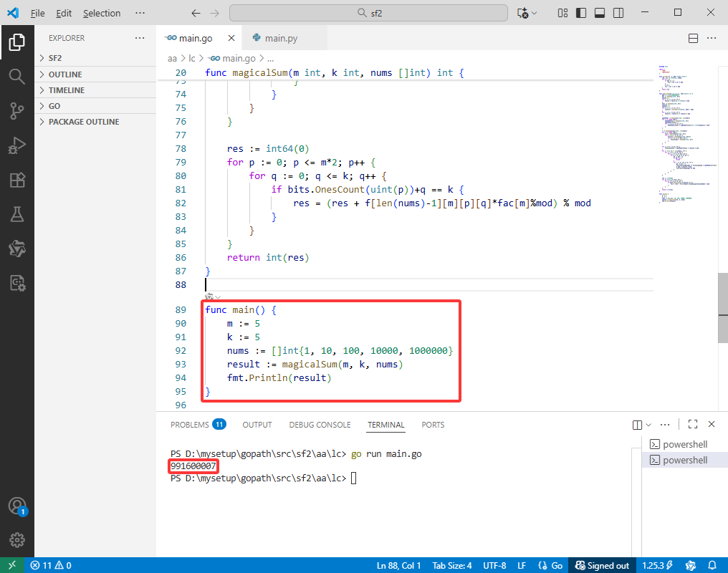728x573 pixels.
Task: Open the File menu
Action: [37, 13]
